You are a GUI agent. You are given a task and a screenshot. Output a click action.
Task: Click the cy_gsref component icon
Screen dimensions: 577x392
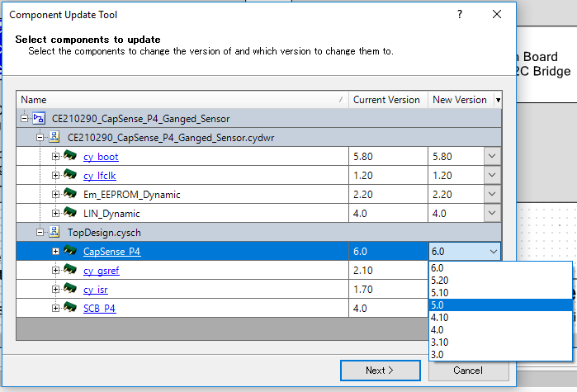click(71, 270)
